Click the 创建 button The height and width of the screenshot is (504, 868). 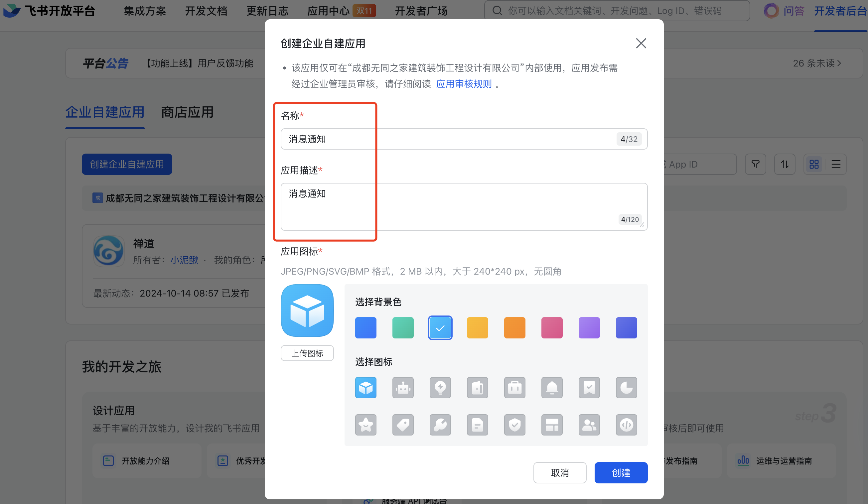(621, 473)
